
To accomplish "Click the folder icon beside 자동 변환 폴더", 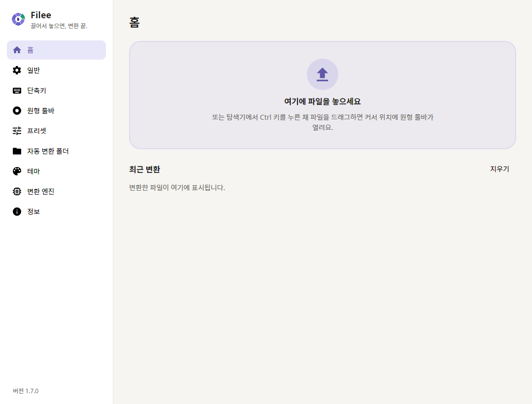I will pos(17,151).
